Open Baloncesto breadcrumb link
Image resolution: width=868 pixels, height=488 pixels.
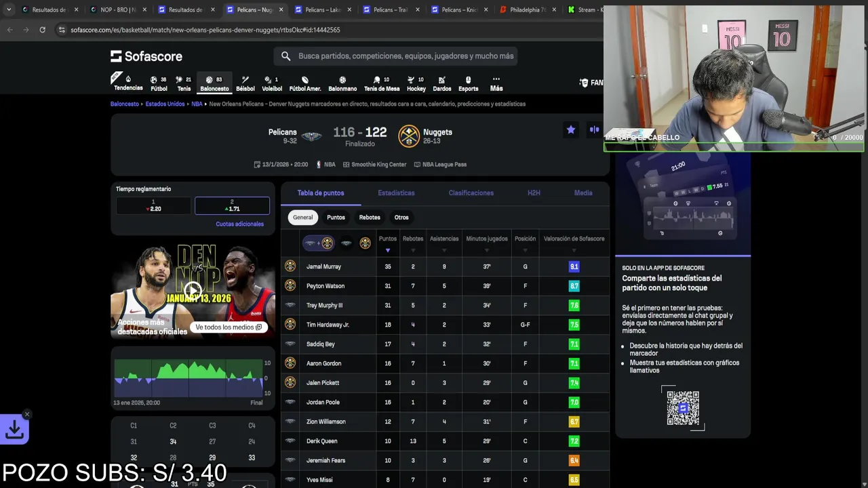pos(125,104)
